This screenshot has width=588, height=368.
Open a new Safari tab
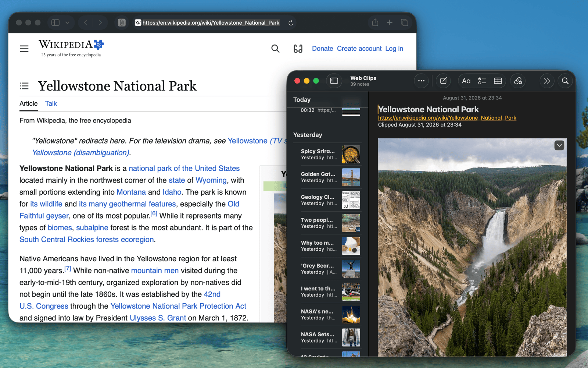(x=390, y=23)
